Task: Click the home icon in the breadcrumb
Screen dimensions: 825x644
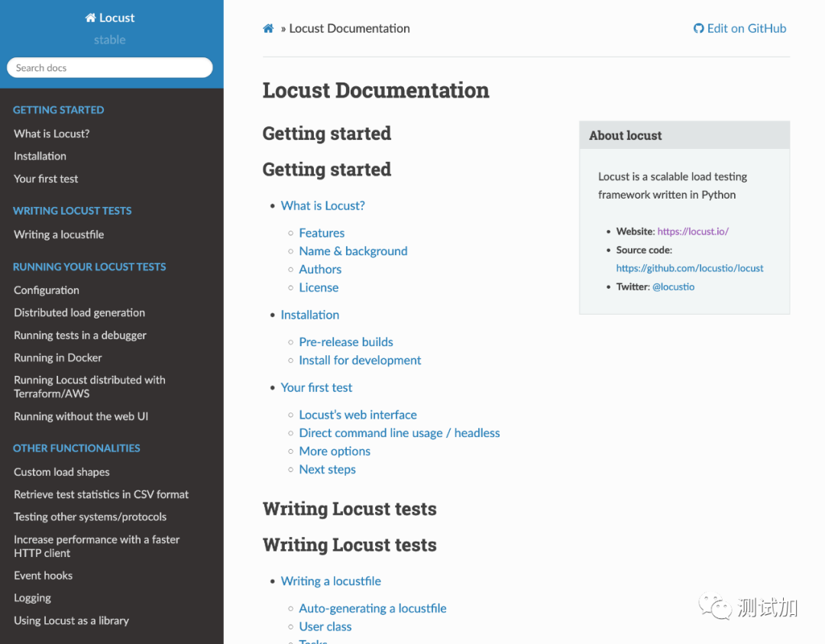Action: point(268,28)
